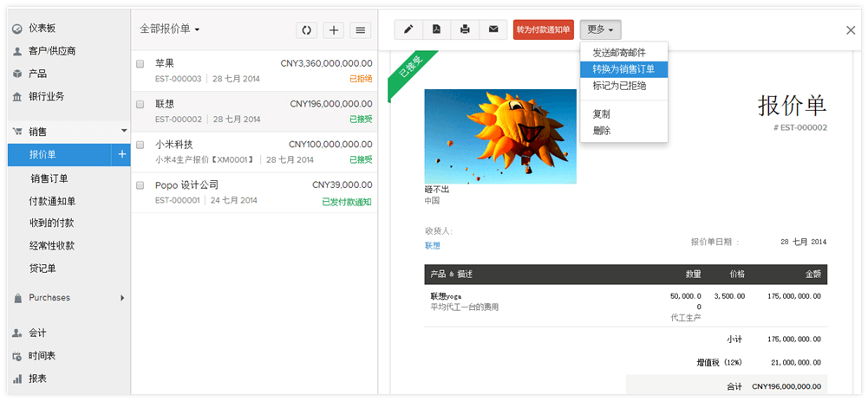
Task: Click the refresh icon in list header
Action: coord(306,30)
